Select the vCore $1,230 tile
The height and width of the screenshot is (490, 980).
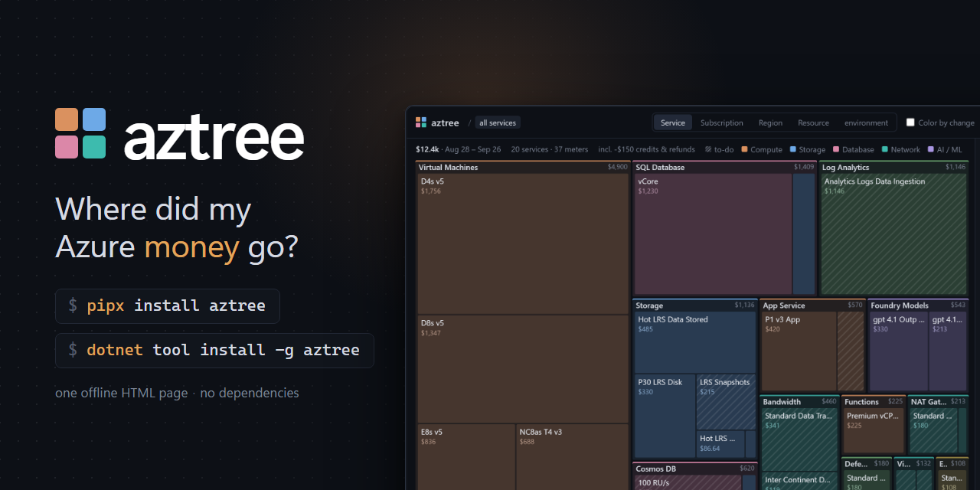click(713, 234)
